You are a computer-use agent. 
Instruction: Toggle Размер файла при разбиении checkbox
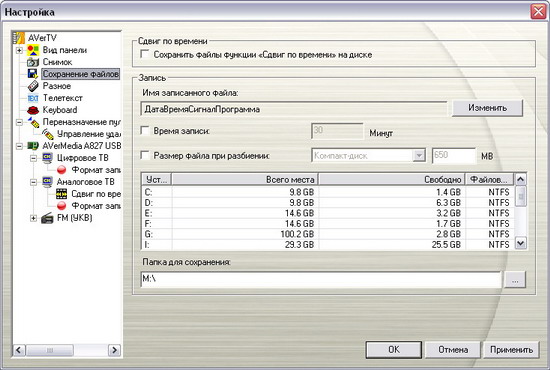pos(145,155)
